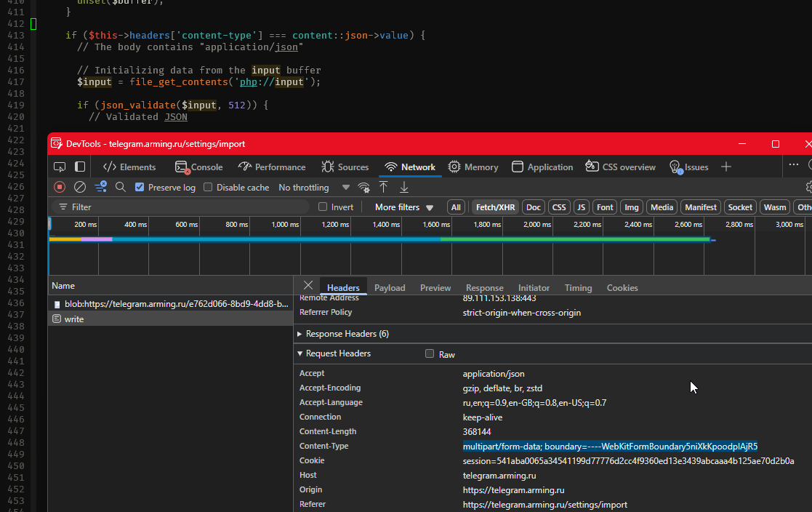Check the Invert filter checkbox

pos(323,207)
